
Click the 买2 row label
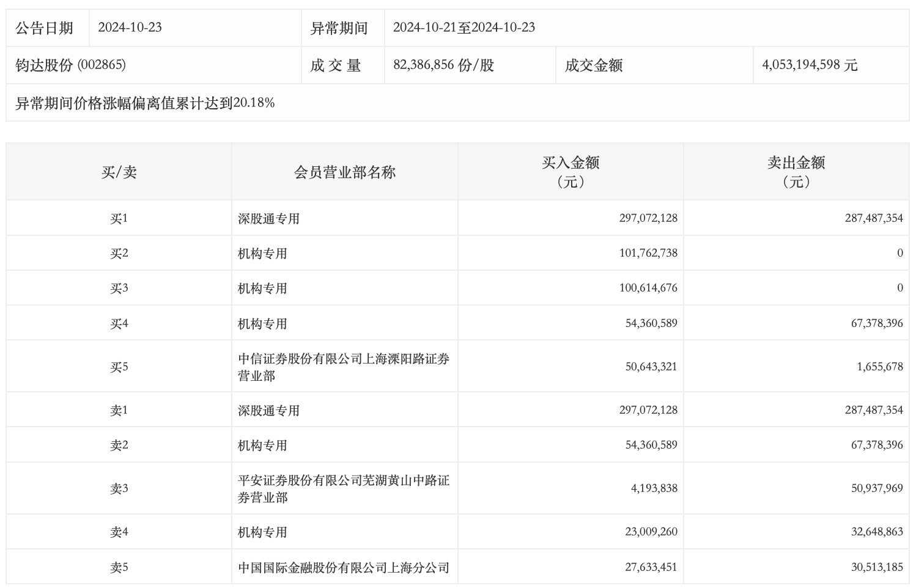pos(119,253)
